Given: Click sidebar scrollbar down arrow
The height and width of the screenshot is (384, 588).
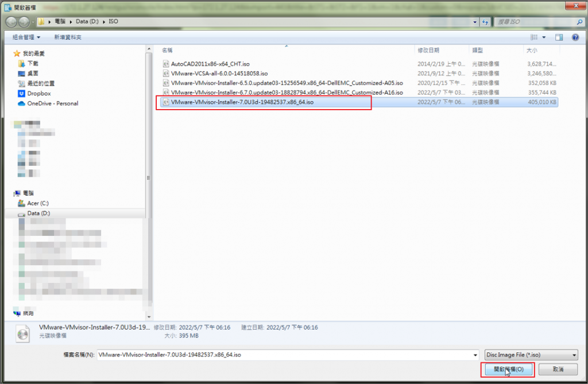Looking at the screenshot, I should coord(149,317).
